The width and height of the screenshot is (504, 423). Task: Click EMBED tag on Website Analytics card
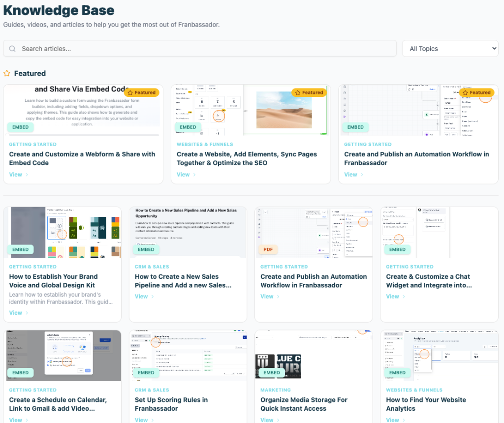(397, 372)
